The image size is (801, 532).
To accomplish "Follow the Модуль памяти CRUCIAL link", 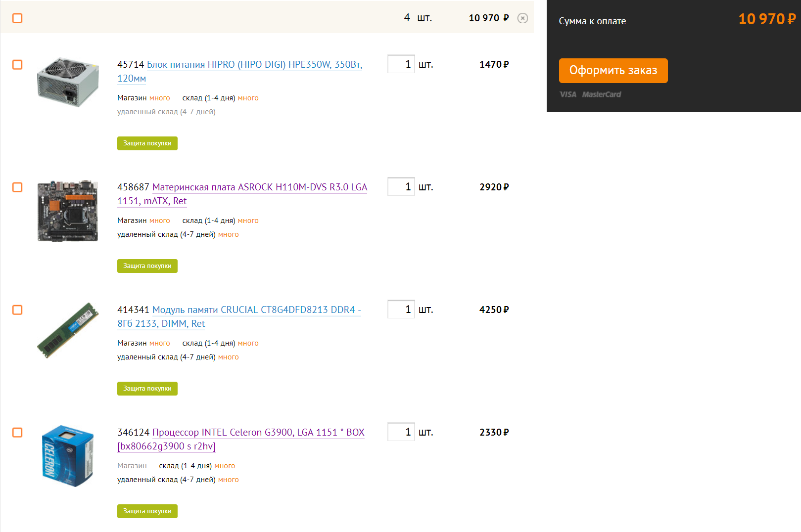I will 256,310.
